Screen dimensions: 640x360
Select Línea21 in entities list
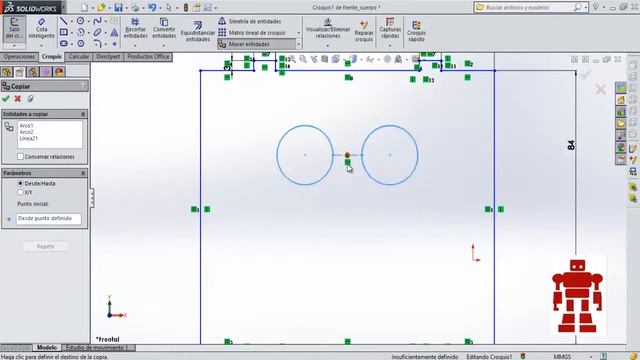(x=29, y=138)
